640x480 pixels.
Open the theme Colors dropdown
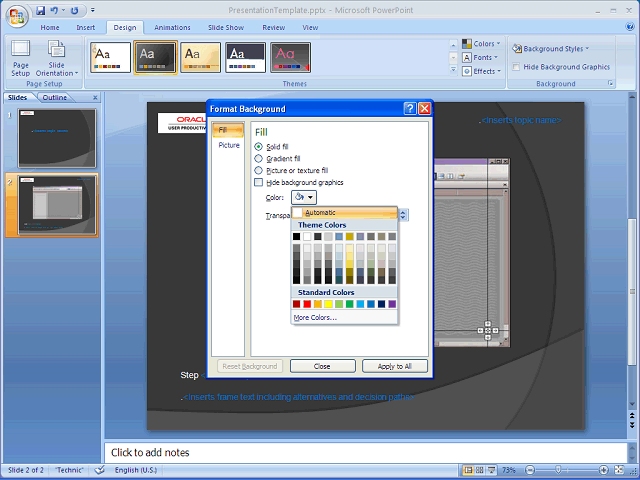tap(481, 44)
